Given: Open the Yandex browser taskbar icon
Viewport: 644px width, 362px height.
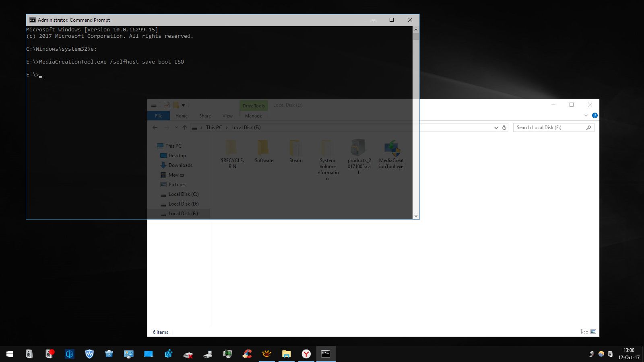Looking at the screenshot, I should [306, 354].
